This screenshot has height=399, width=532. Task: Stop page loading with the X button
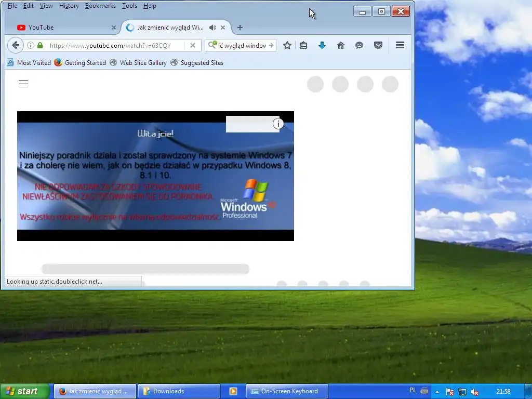pos(193,45)
